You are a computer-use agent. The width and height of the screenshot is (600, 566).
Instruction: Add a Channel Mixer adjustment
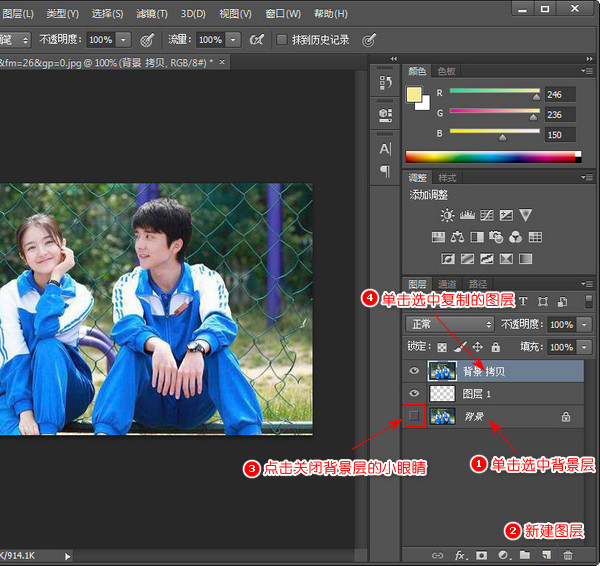[516, 237]
